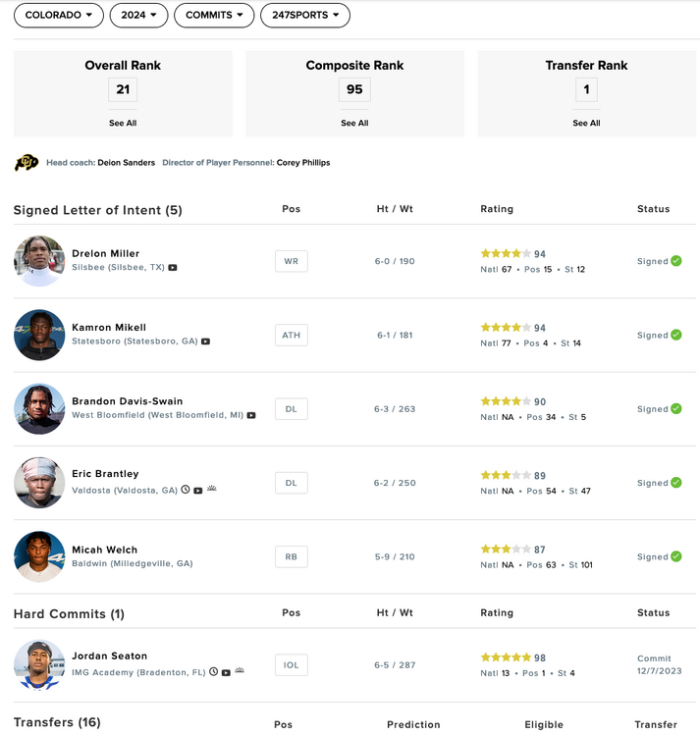
Task: Click the IOL position badge for Jordan Seaton
Action: (291, 665)
